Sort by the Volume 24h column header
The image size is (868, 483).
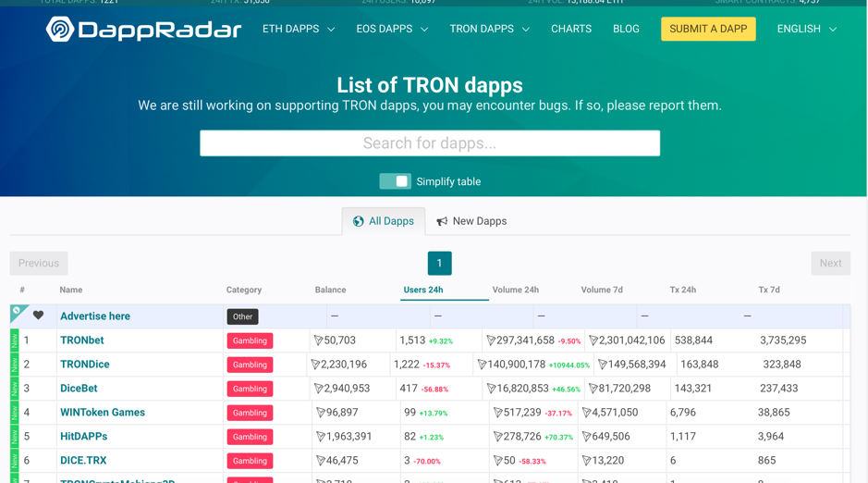[516, 290]
